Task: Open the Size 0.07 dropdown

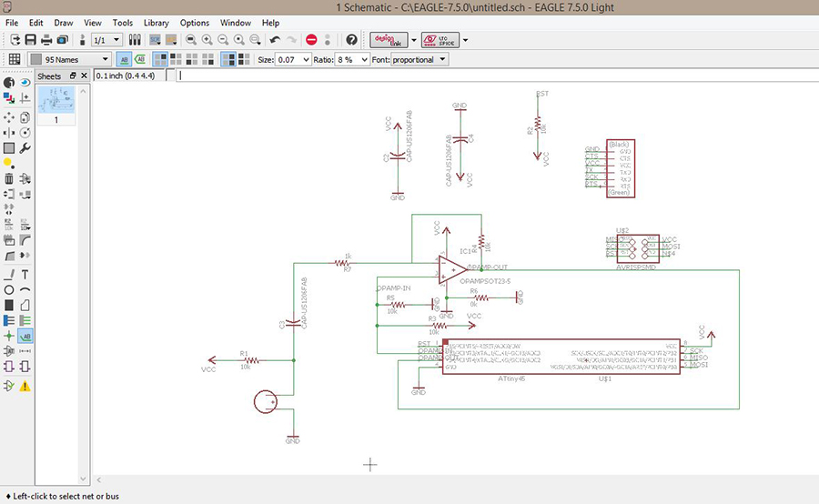Action: click(x=293, y=59)
